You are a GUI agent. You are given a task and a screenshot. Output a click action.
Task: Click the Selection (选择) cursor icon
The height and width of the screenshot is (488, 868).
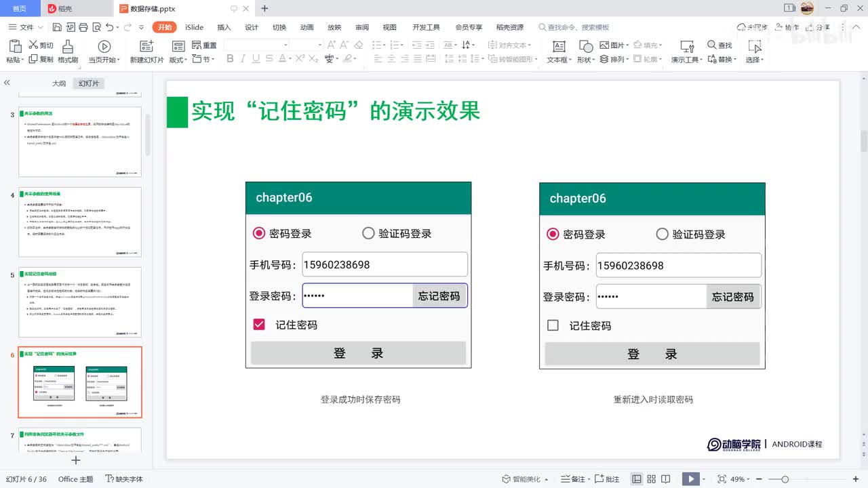point(754,46)
